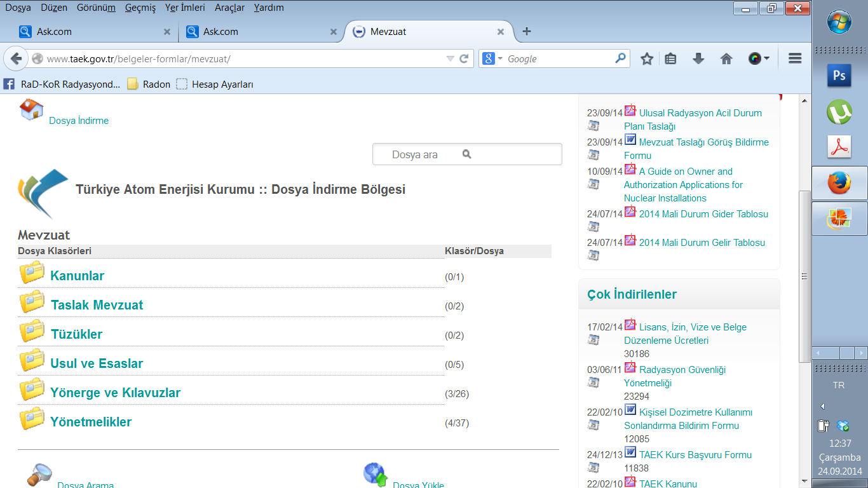Click the Facebook RaD-KoR bookmark
This screenshot has width=868, height=488.
click(62, 84)
